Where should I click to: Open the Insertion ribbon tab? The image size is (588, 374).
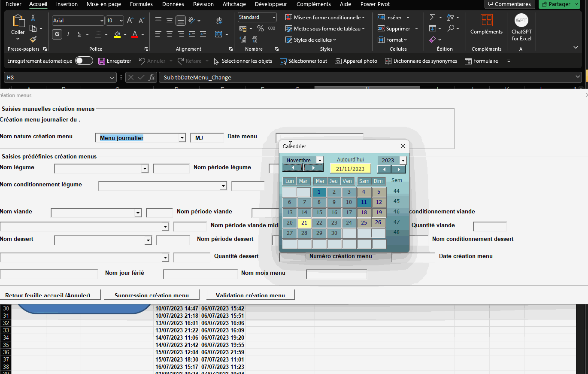tap(67, 4)
